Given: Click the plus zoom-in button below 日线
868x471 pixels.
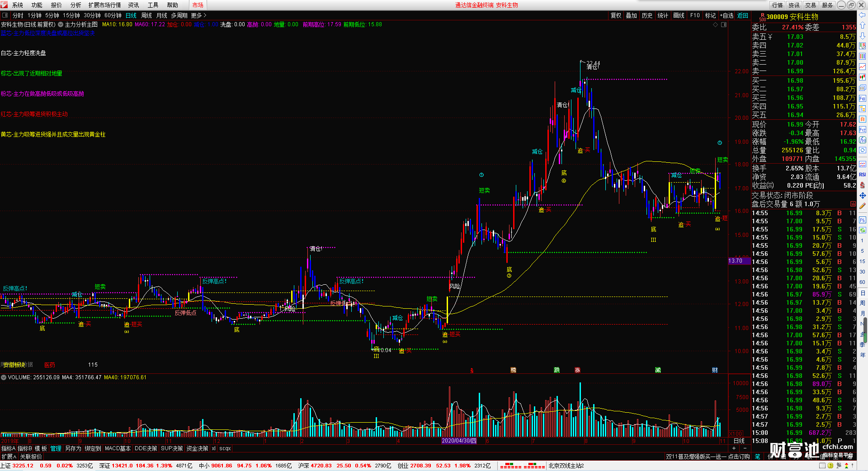Looking at the screenshot, I should click(733, 448).
